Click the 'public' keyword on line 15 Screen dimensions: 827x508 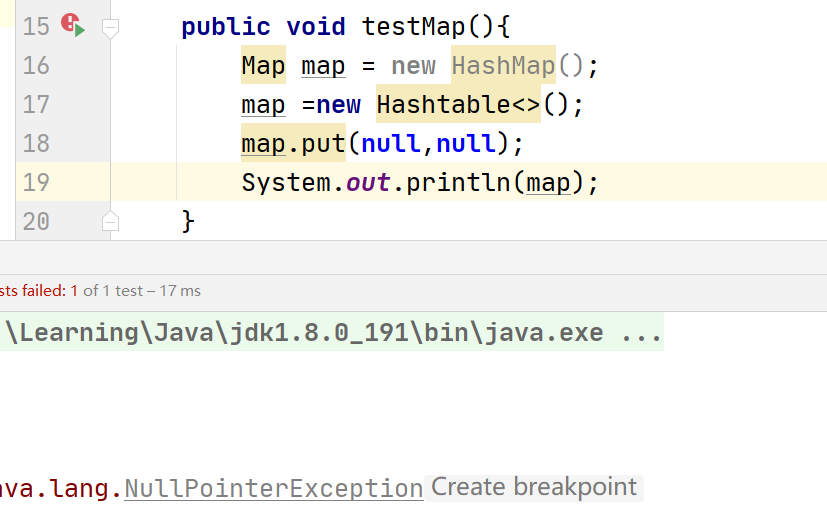click(226, 27)
